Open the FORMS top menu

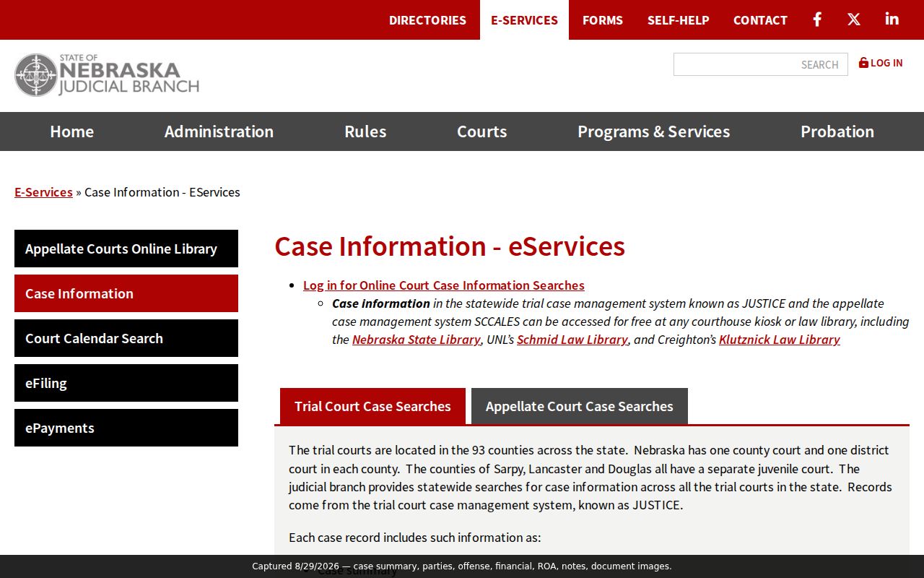(x=603, y=20)
